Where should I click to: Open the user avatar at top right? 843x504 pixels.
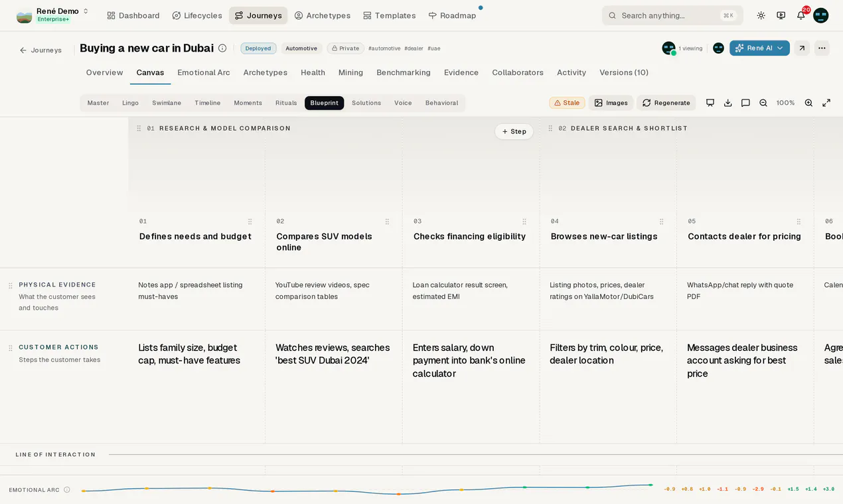point(821,15)
